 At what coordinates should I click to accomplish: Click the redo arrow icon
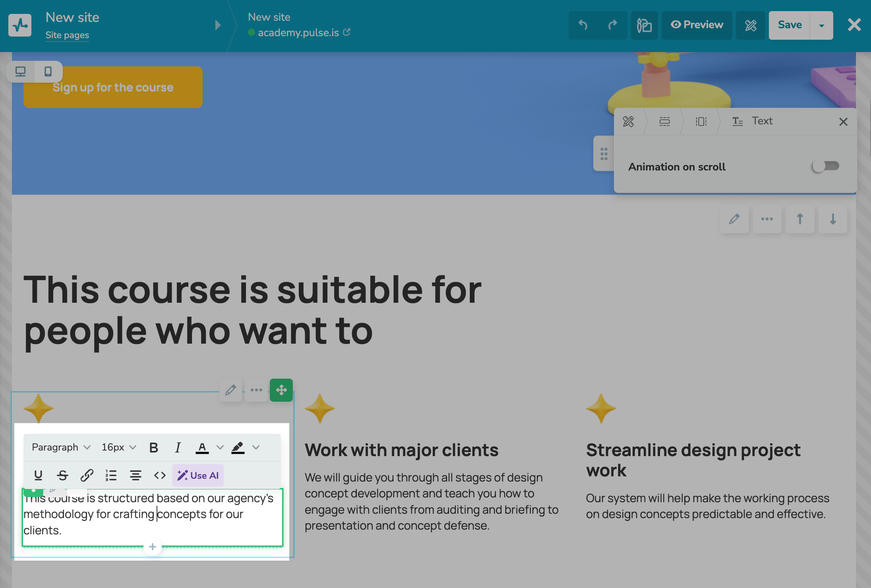(612, 25)
